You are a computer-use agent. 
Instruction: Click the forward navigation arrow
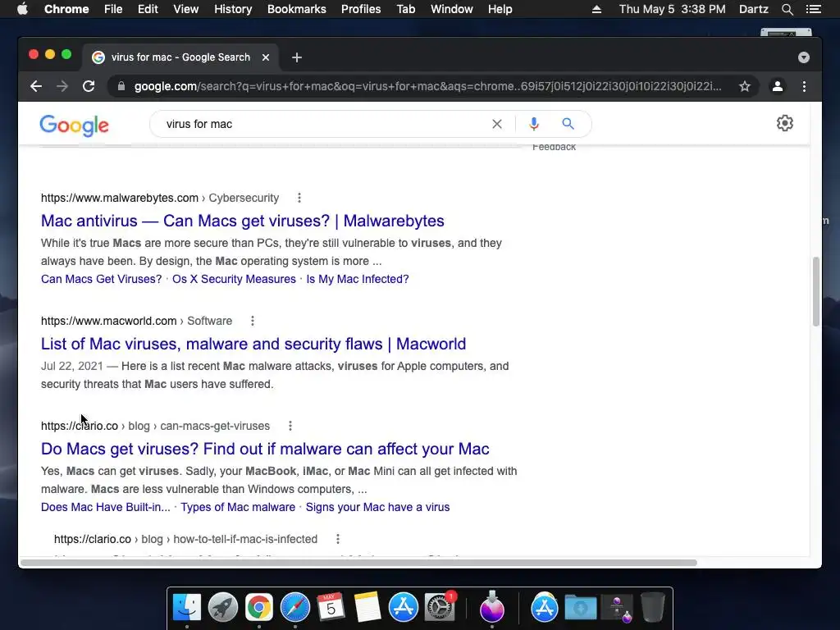coord(62,86)
